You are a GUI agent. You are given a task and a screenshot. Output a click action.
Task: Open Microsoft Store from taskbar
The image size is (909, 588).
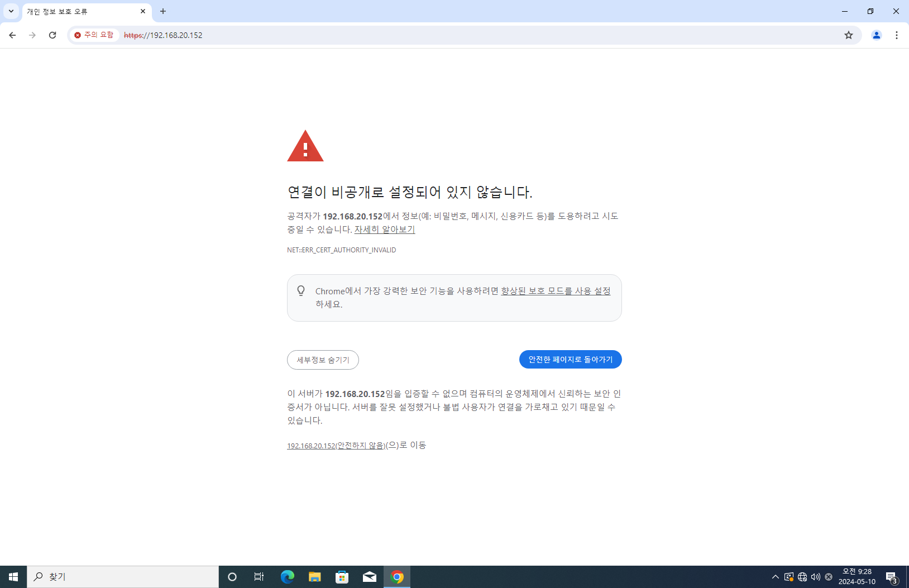click(342, 577)
